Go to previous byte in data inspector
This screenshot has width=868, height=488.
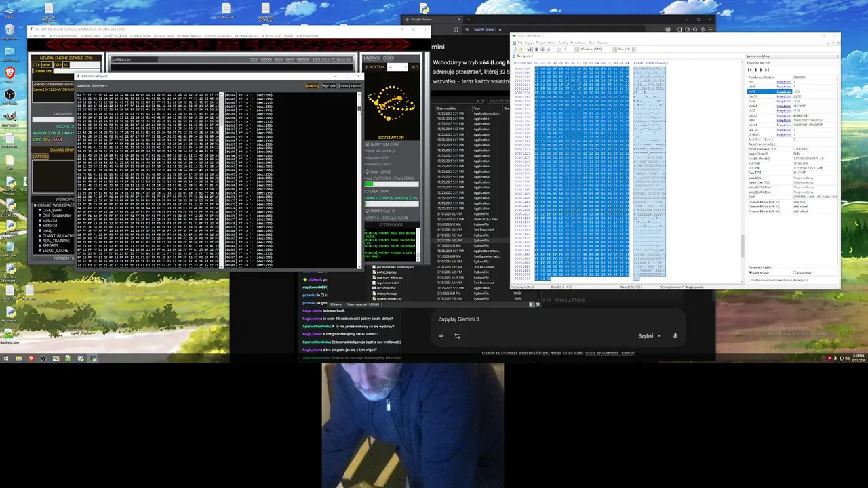coord(755,70)
